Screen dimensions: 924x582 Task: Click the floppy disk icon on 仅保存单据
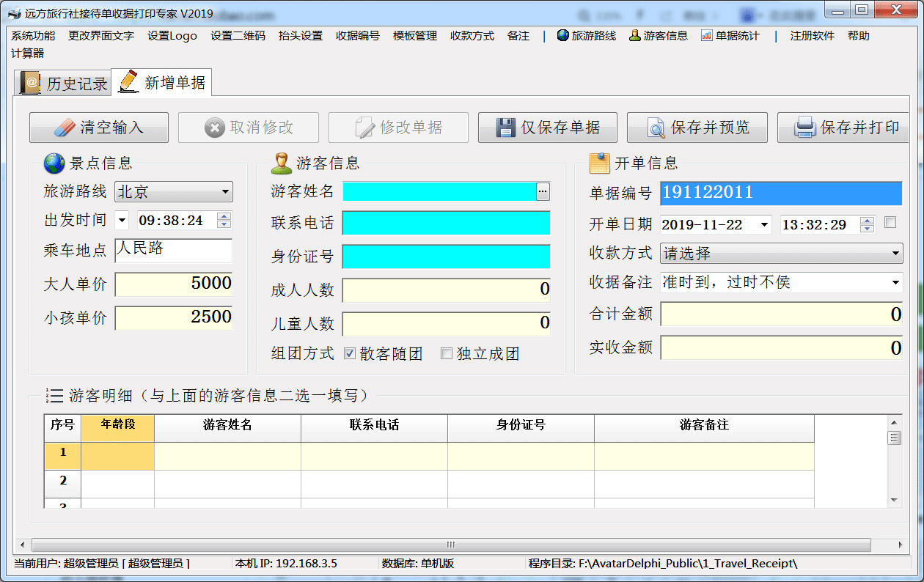pyautogui.click(x=506, y=128)
